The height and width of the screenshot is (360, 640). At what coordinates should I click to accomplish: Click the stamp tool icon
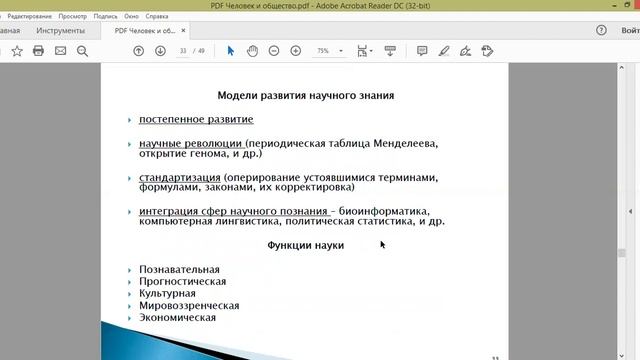(x=487, y=51)
